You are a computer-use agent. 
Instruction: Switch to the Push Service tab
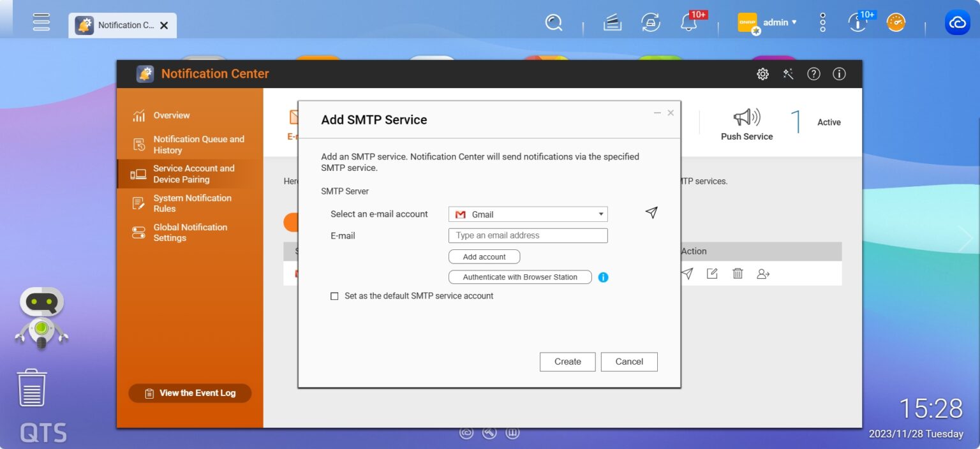click(746, 124)
